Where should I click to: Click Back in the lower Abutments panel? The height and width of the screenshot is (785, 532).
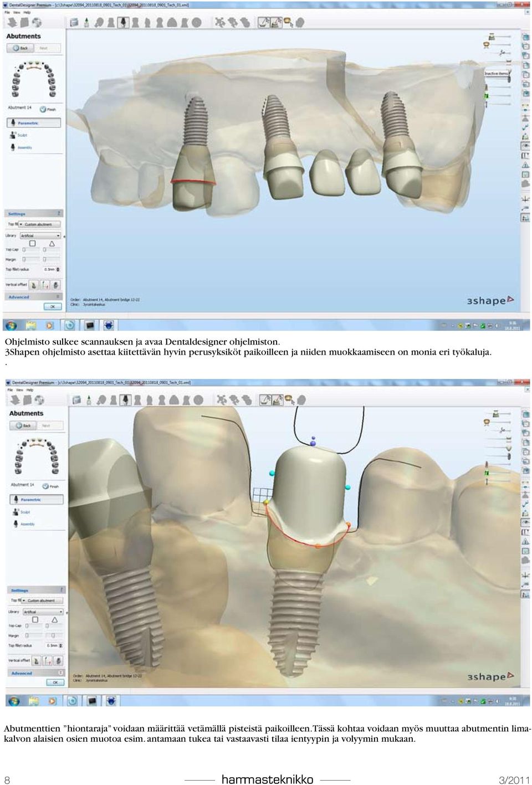[x=23, y=425]
